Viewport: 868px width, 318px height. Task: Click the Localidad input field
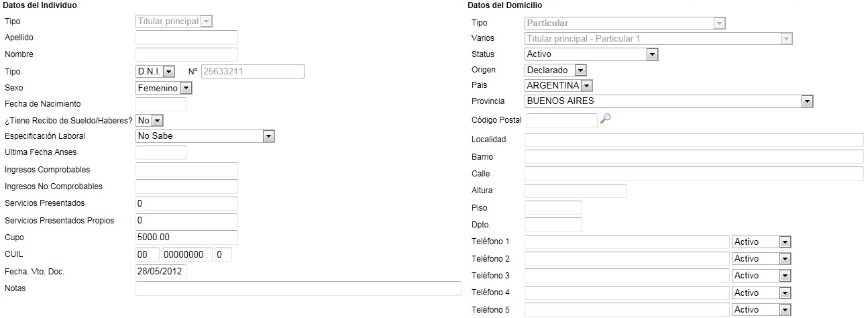[694, 140]
